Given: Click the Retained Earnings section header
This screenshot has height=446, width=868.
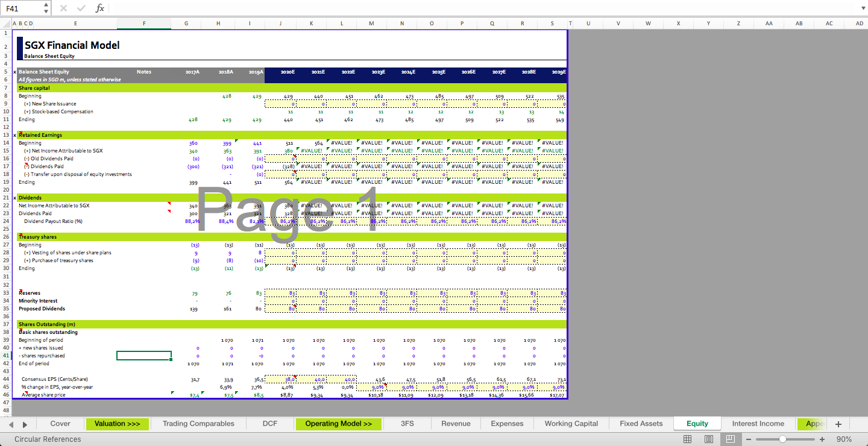Looking at the screenshot, I should (40, 135).
